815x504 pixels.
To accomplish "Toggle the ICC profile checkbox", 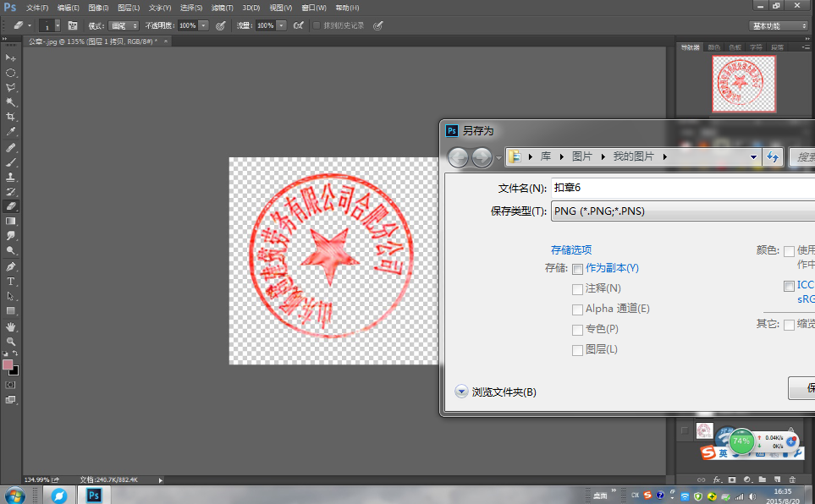I will point(789,286).
